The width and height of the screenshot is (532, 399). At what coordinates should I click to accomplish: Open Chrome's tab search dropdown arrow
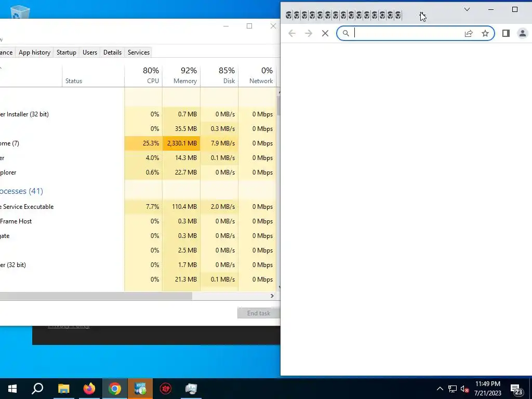(467, 9)
